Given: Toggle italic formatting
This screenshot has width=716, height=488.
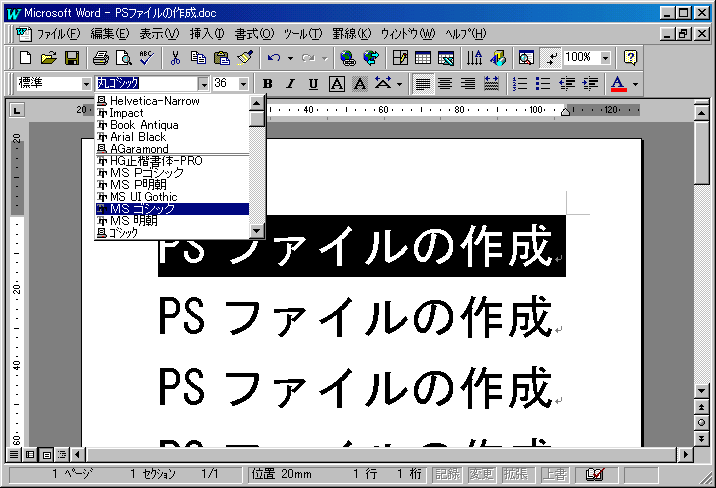Looking at the screenshot, I should 290,84.
